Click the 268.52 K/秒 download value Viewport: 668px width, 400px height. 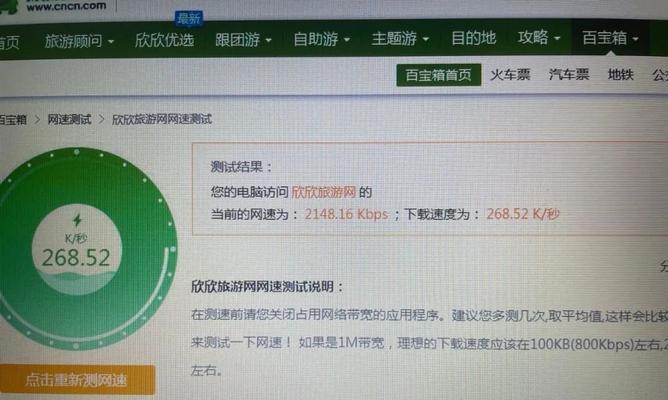coord(523,214)
